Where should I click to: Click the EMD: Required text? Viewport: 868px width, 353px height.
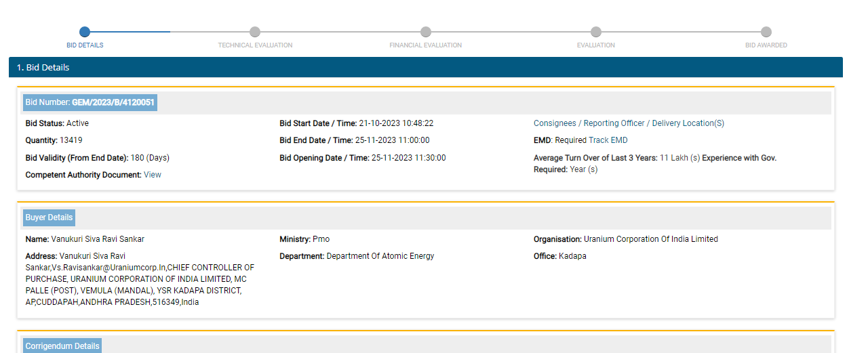[x=560, y=140]
